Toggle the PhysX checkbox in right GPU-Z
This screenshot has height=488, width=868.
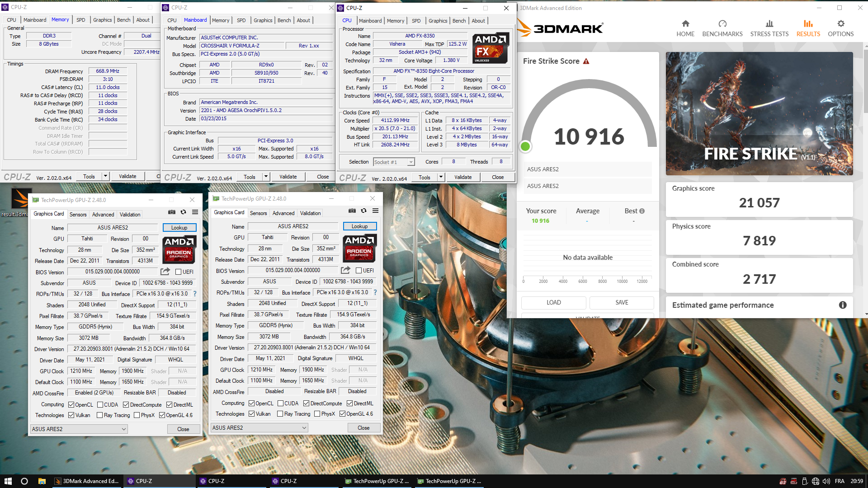[x=317, y=414]
